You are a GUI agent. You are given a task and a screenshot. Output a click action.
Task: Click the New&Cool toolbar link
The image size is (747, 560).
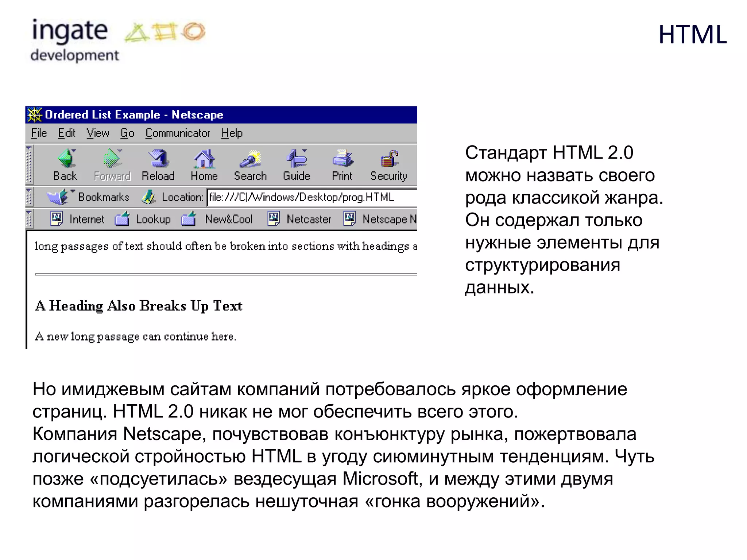[x=229, y=219]
